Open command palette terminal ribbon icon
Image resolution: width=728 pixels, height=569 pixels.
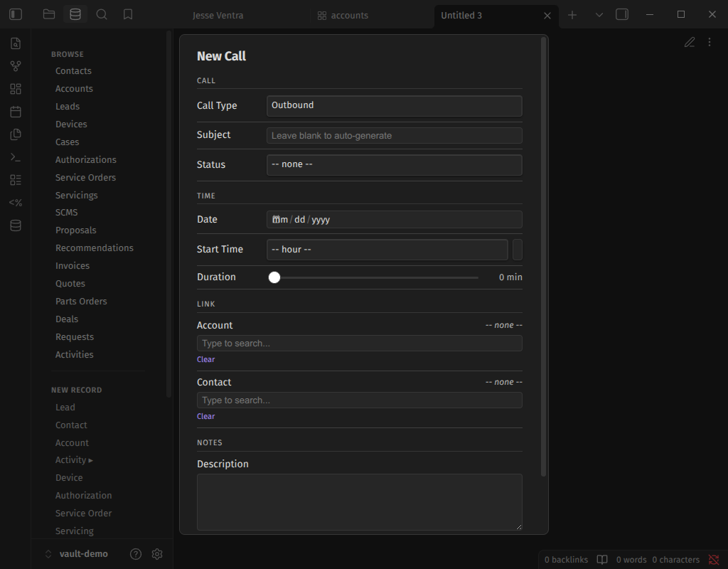click(16, 157)
